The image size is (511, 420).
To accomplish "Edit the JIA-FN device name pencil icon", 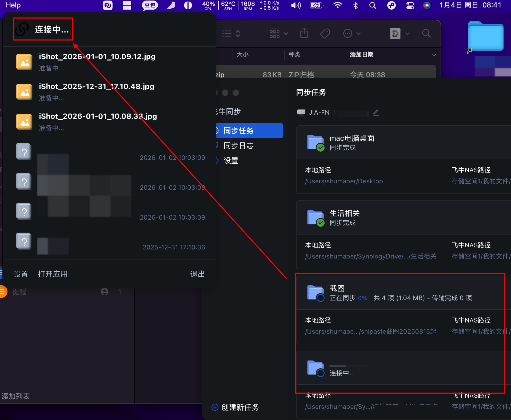I will pyautogui.click(x=376, y=112).
